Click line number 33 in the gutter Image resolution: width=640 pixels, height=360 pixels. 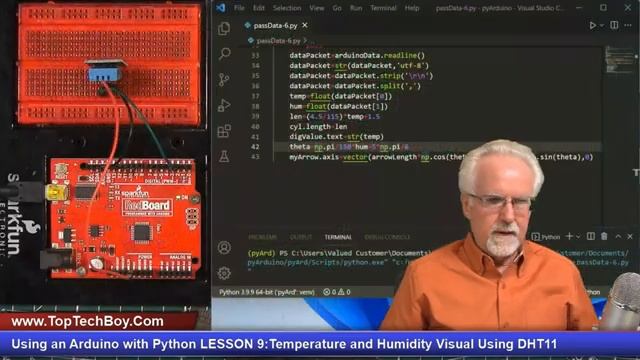[255, 56]
